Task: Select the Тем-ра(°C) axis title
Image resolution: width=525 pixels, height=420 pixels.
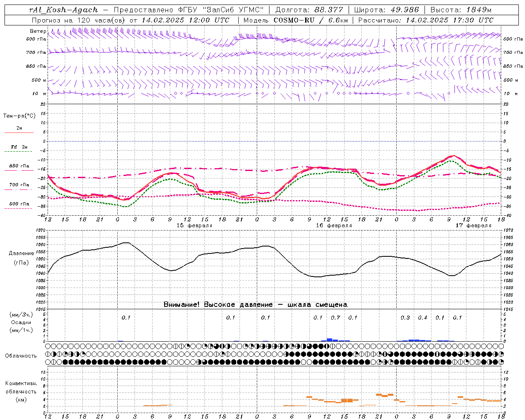Action: point(19,116)
